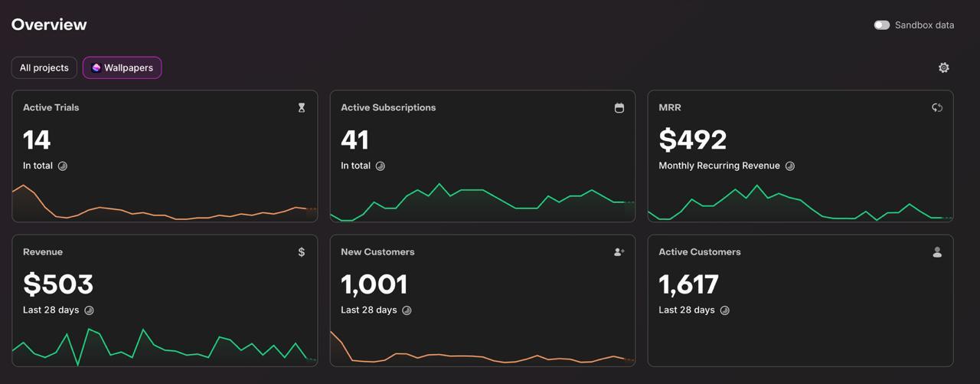Click the hourglass icon on Active Trials
Image resolution: width=980 pixels, height=384 pixels.
(302, 108)
